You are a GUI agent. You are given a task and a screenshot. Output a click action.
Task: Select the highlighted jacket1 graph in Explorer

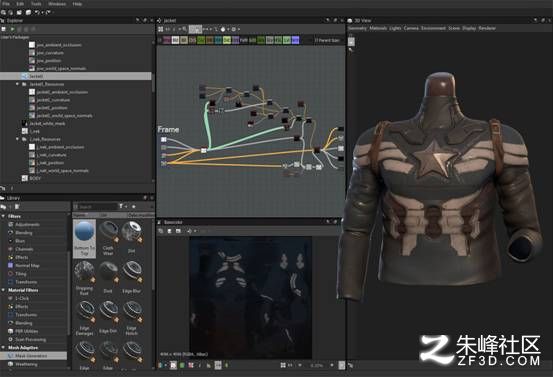click(x=75, y=76)
